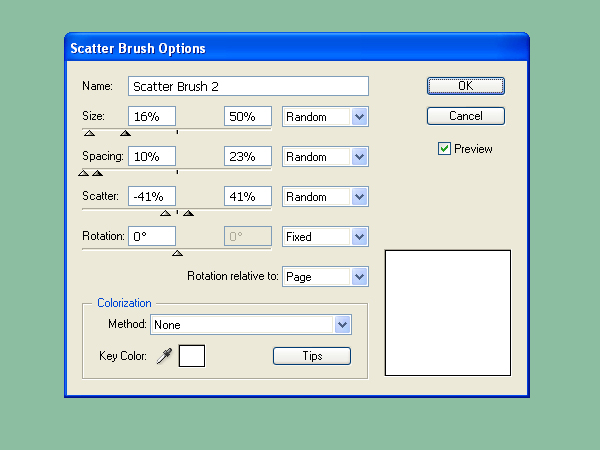Click the Rotation field showing 0°
Screen dimensions: 600x450
[152, 236]
